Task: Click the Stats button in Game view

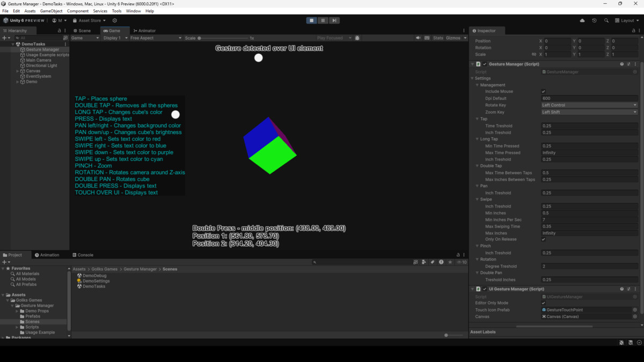Action: (438, 38)
